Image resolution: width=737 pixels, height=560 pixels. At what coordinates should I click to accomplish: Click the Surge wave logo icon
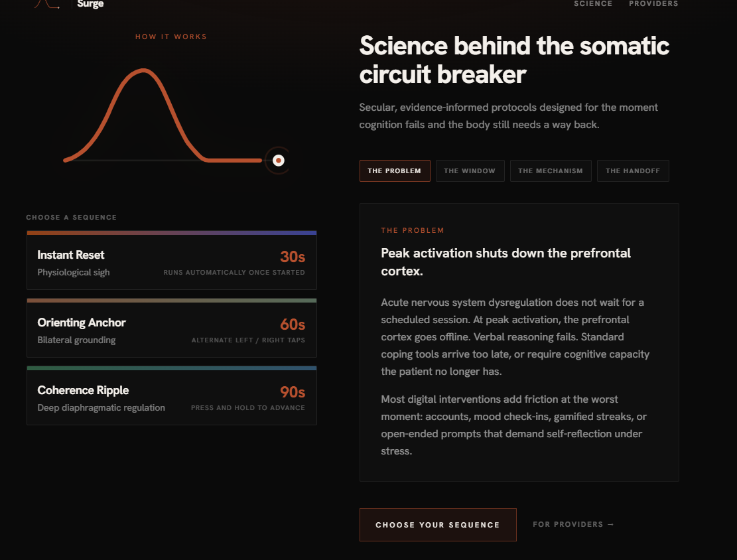[46, 4]
